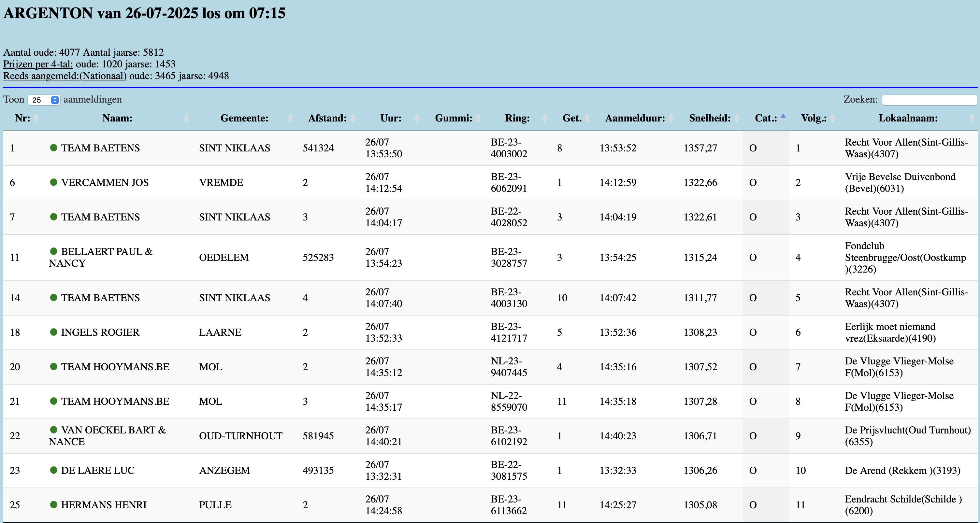Screen dimensions: 980x523
Task: Click sort arrows beside Naam header
Action: 186,118
